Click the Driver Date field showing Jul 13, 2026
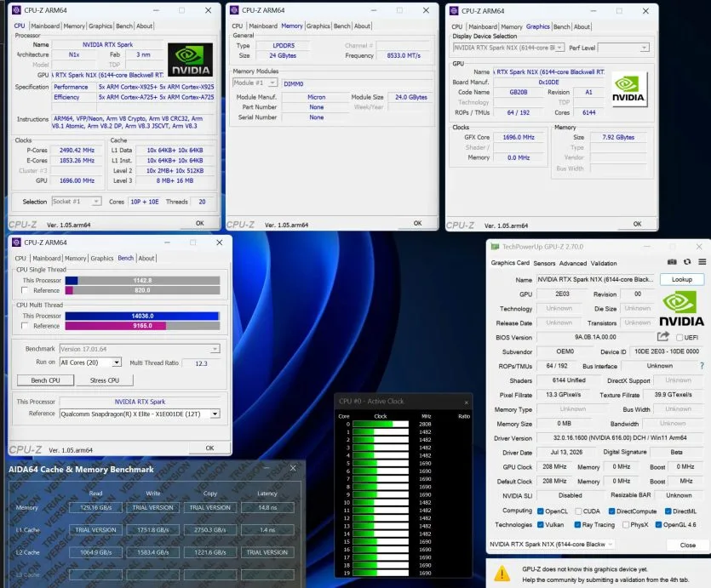Viewport: 711px width, 588px height. coord(566,452)
